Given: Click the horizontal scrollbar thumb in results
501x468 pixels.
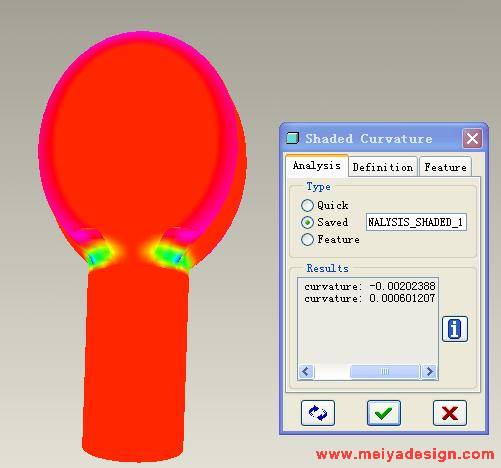Looking at the screenshot, I should click(x=384, y=371).
